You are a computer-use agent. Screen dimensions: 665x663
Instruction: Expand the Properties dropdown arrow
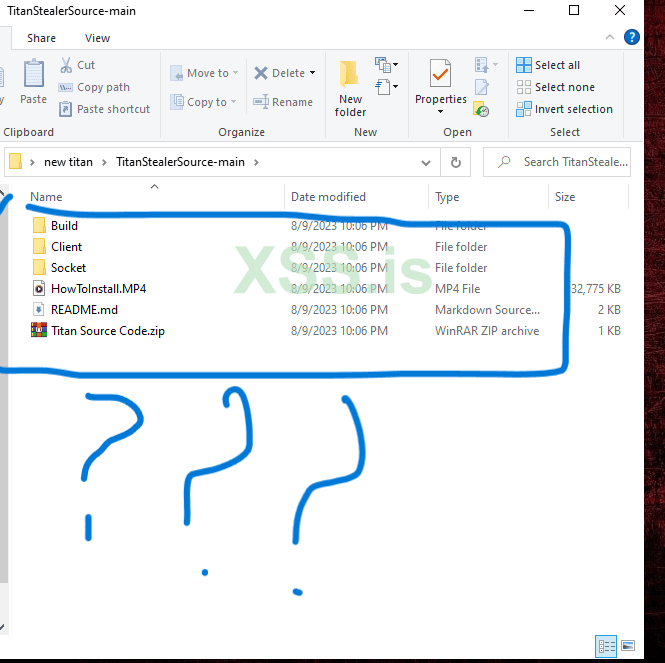click(x=440, y=112)
